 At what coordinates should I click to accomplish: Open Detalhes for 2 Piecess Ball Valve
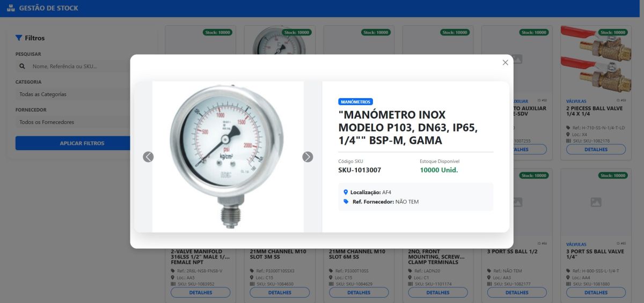[596, 150]
